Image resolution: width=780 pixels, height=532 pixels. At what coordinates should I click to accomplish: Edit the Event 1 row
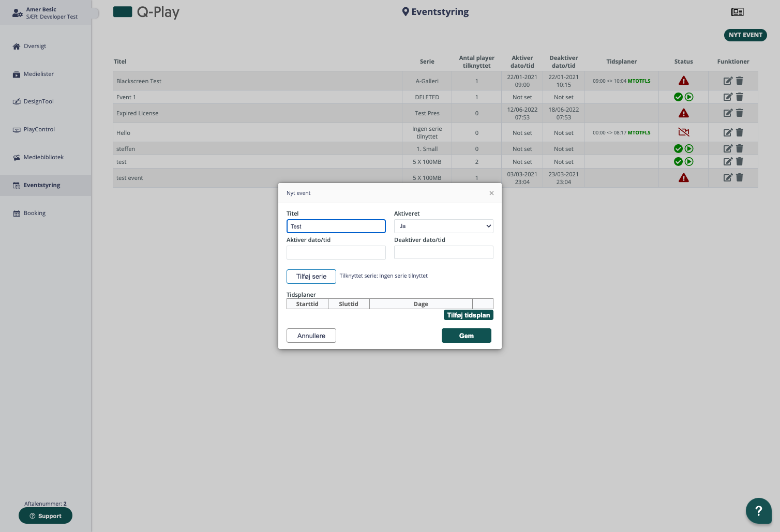pos(728,97)
